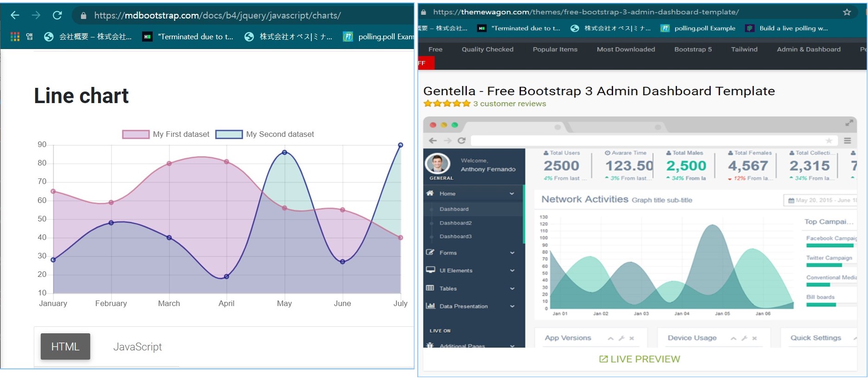
Task: Select the HTML tab button
Action: pos(65,347)
